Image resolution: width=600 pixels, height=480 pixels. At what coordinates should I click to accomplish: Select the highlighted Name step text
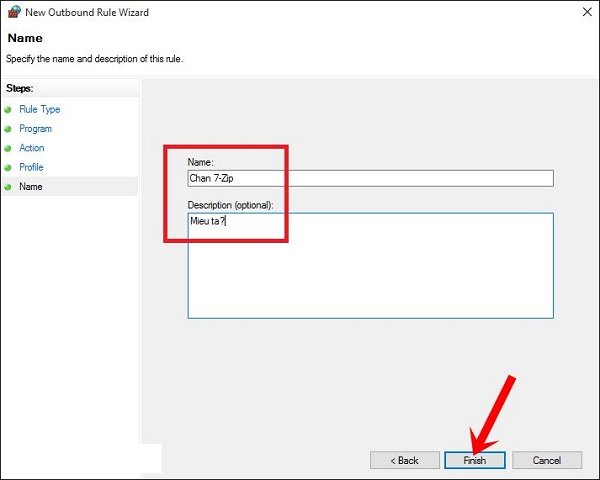click(31, 187)
